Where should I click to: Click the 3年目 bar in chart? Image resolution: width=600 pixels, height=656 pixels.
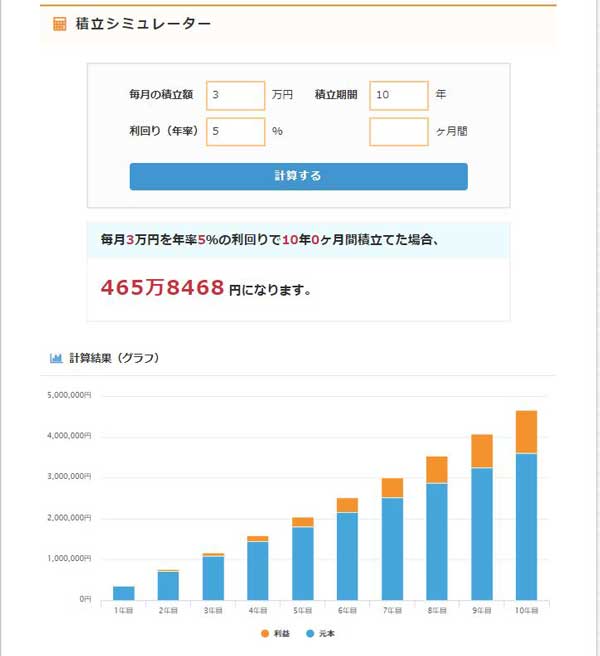pyautogui.click(x=213, y=578)
